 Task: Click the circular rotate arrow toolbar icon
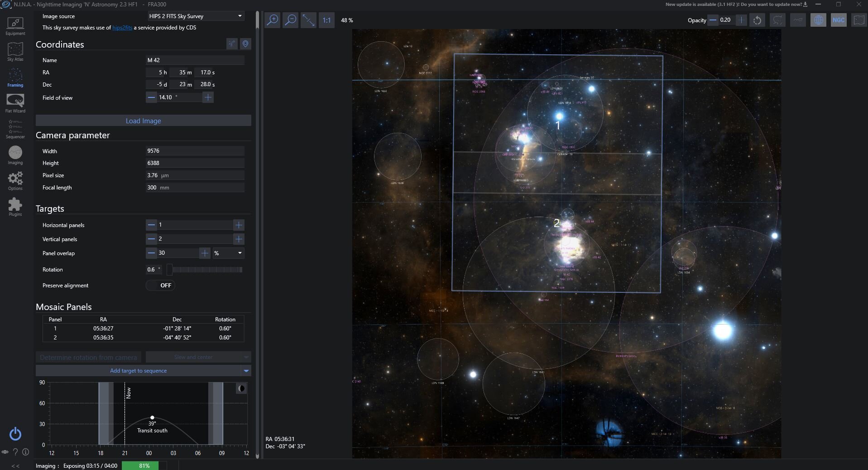758,20
